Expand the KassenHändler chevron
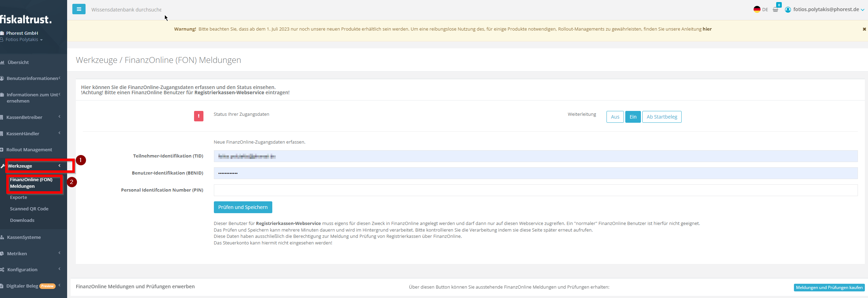868x298 pixels. pyautogui.click(x=60, y=133)
